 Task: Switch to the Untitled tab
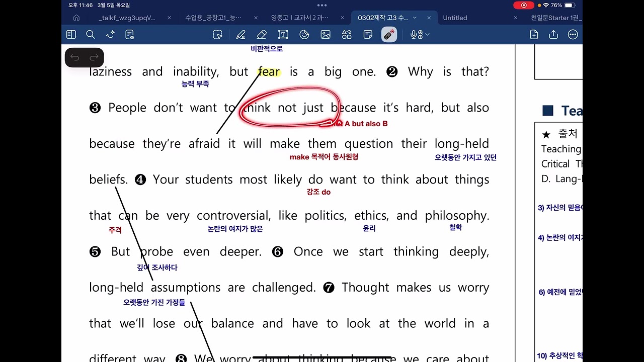click(455, 18)
